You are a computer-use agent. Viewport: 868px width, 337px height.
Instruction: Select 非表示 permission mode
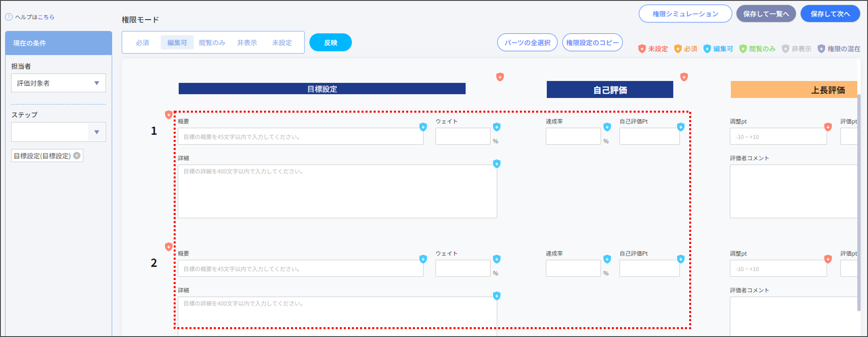click(247, 43)
